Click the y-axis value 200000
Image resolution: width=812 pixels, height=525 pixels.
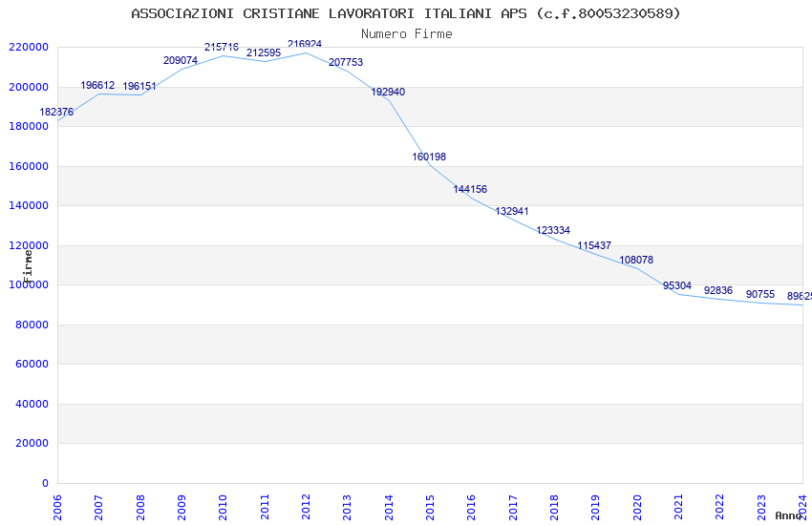click(x=29, y=88)
